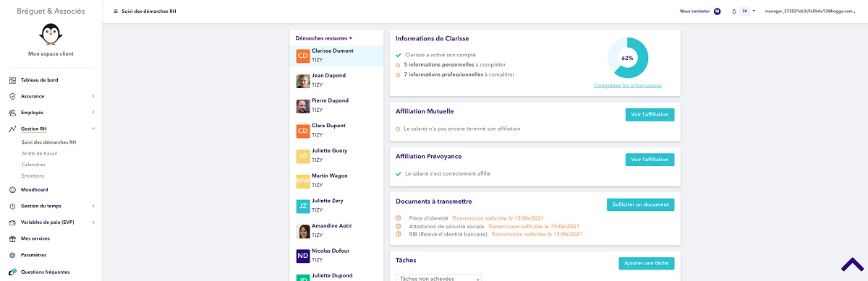Click the Moodboard smiley icon
The image size is (868, 281).
tap(13, 190)
